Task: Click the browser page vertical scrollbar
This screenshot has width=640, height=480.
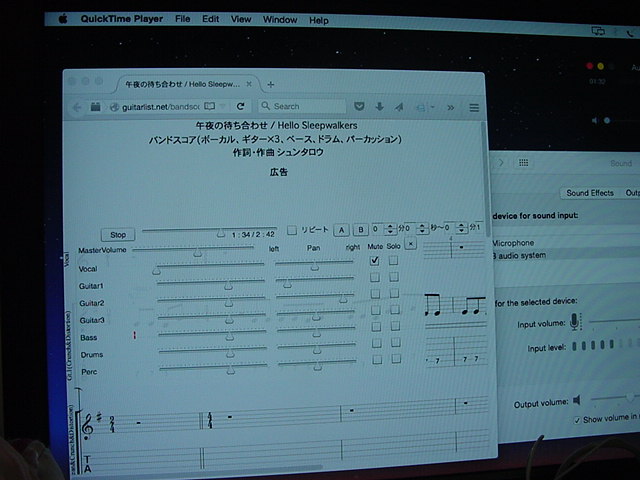Action: [x=485, y=180]
